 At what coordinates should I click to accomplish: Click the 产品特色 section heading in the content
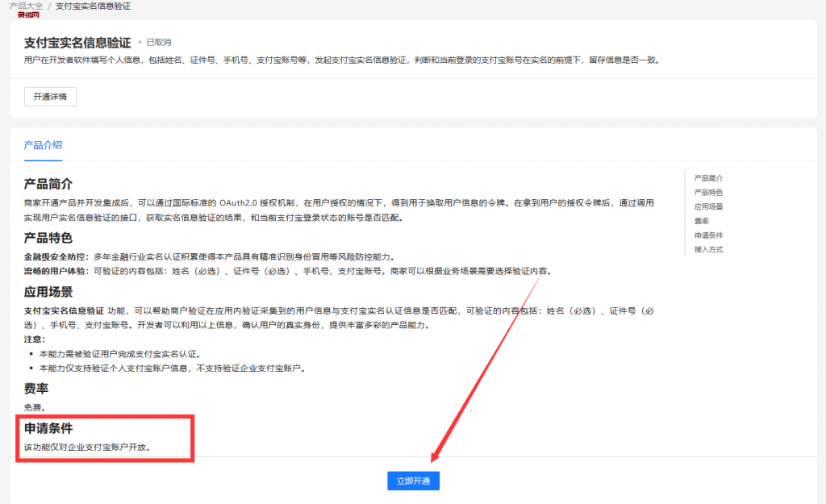[x=48, y=238]
